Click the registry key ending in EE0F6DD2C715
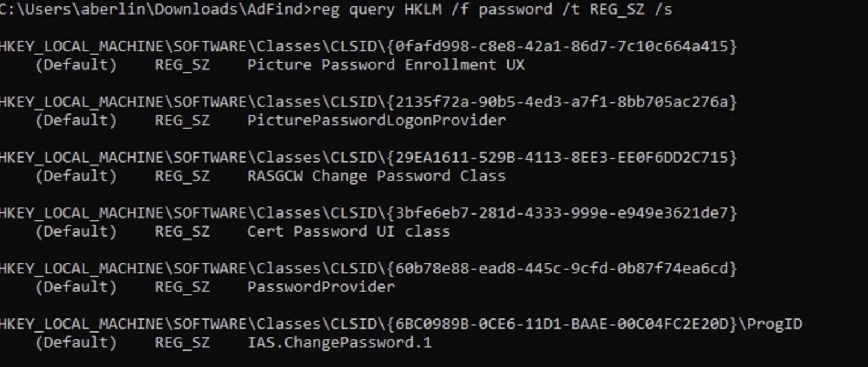The image size is (868, 367). 367,157
